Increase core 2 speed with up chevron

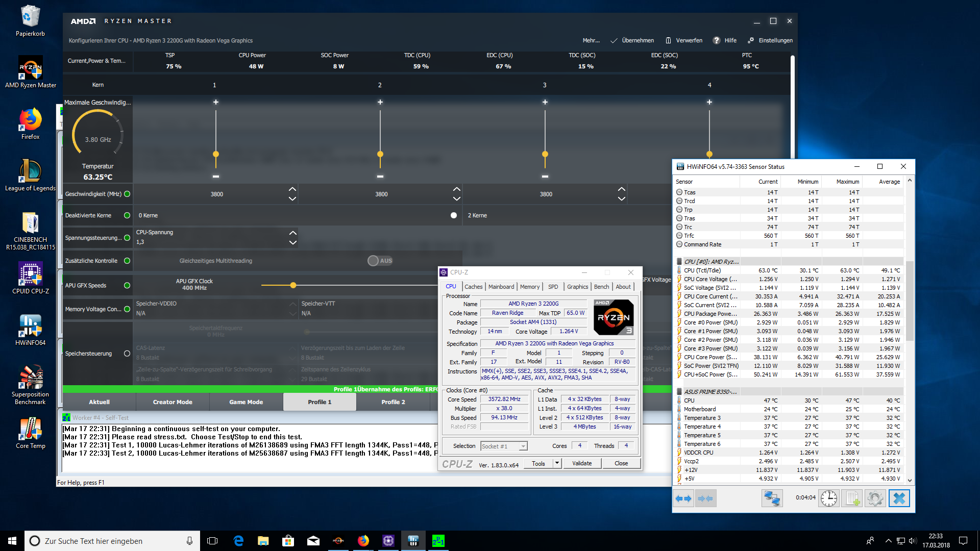(457, 189)
